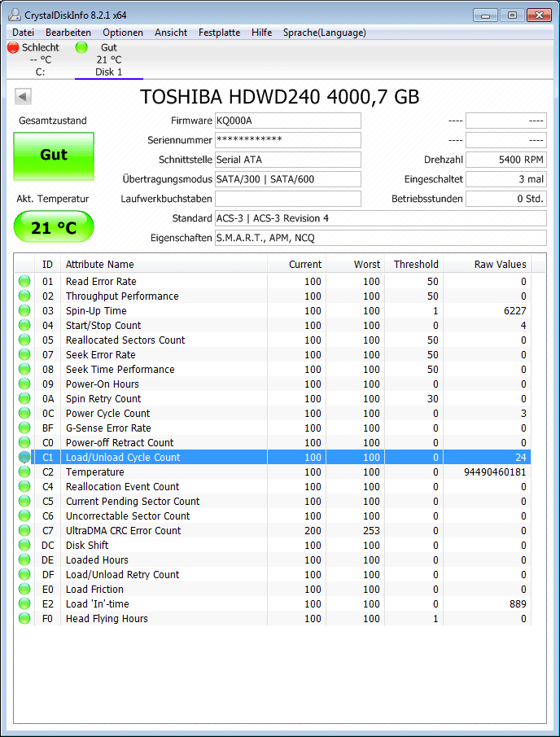Viewport: 560px width, 737px height.
Task: Open the Bearbeiten menu
Action: coord(68,33)
